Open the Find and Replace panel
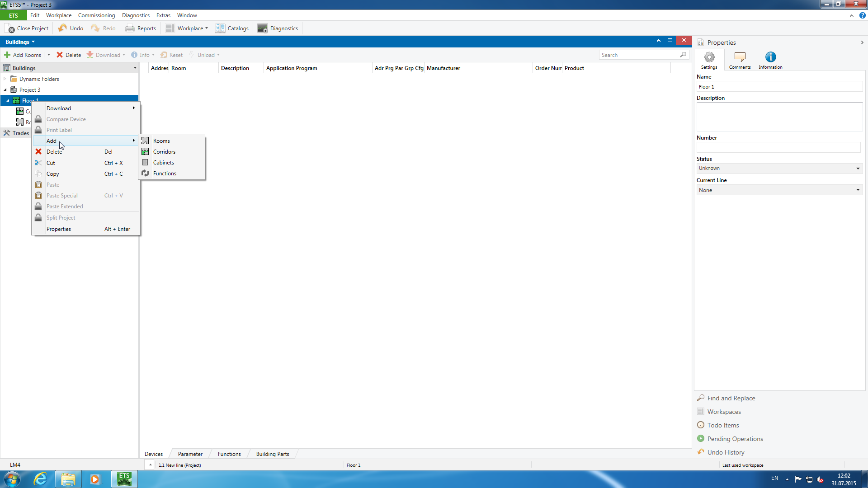 [731, 398]
